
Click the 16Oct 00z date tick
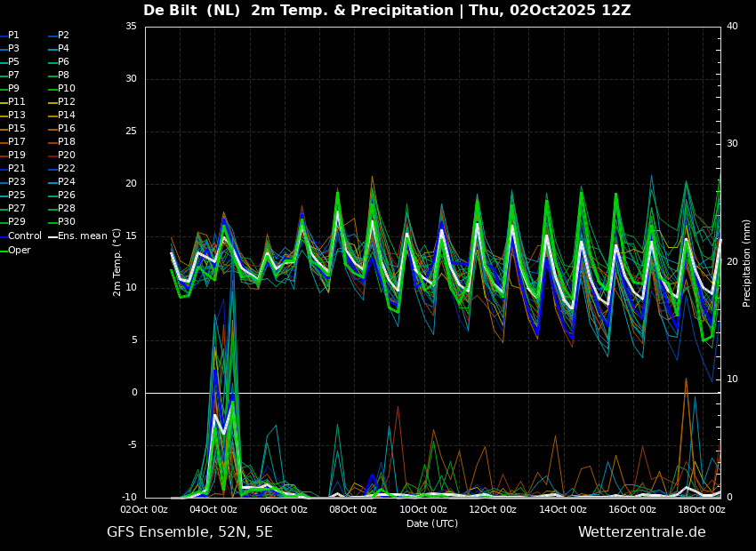coord(632,509)
